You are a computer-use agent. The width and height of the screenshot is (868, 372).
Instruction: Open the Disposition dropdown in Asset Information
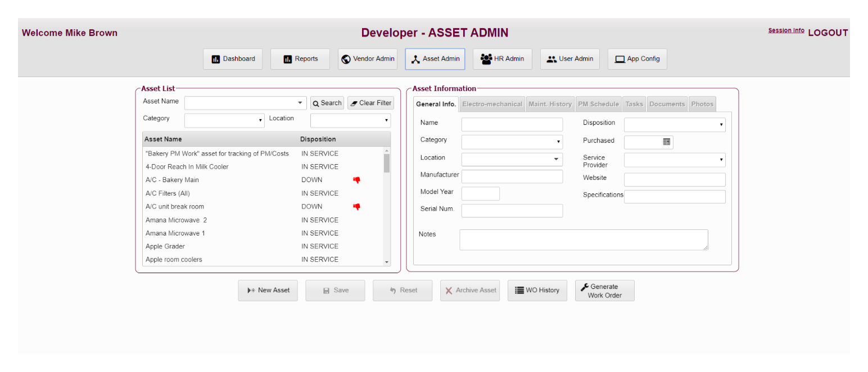pos(675,125)
